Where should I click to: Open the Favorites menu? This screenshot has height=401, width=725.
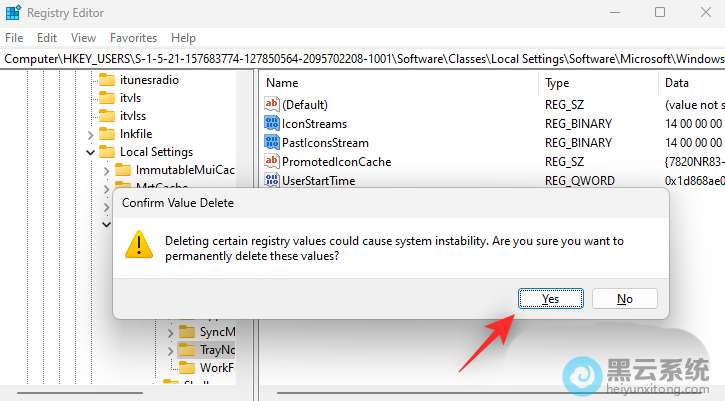[x=133, y=37]
